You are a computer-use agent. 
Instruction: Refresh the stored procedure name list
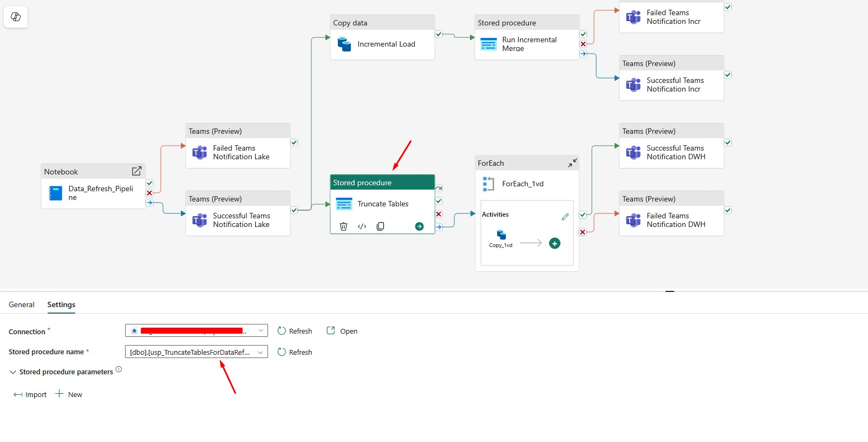click(x=295, y=352)
